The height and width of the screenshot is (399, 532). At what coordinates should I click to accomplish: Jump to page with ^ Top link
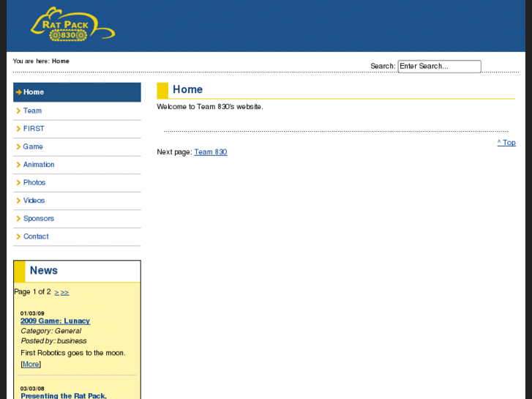tap(506, 143)
